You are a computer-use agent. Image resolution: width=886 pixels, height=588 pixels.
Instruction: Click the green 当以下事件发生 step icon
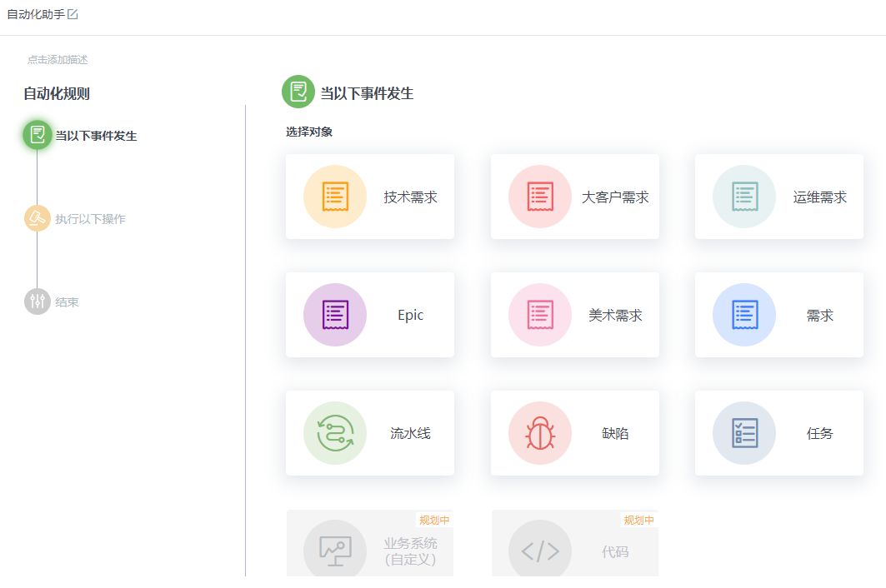37,134
